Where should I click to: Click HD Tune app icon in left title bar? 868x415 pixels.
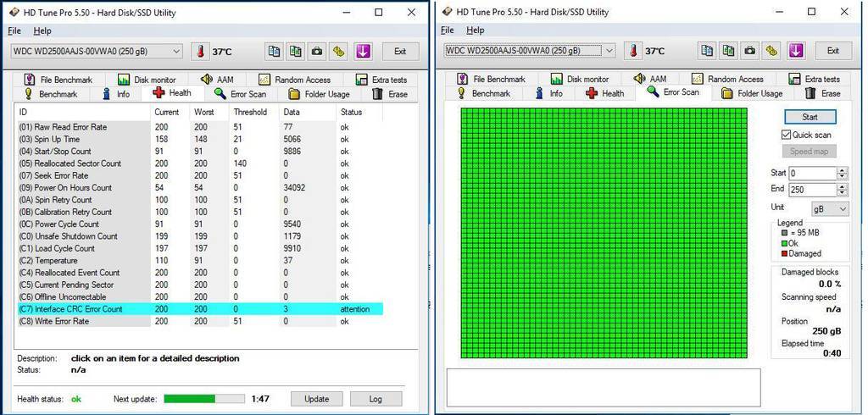coord(14,12)
